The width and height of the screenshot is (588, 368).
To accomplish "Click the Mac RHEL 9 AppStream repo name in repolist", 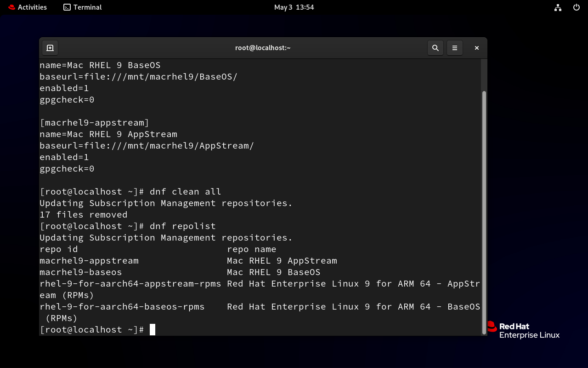I will [282, 261].
